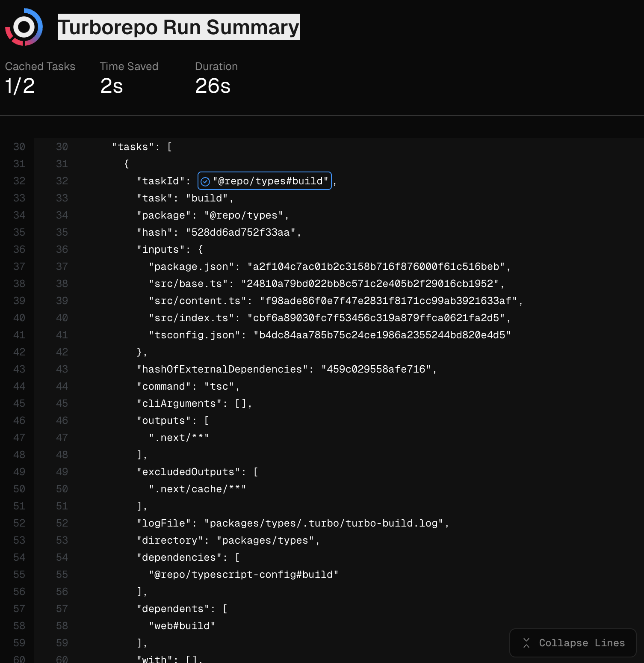The image size is (644, 663).
Task: Click the checkmark icon beside @repo/types#build
Action: [x=205, y=181]
